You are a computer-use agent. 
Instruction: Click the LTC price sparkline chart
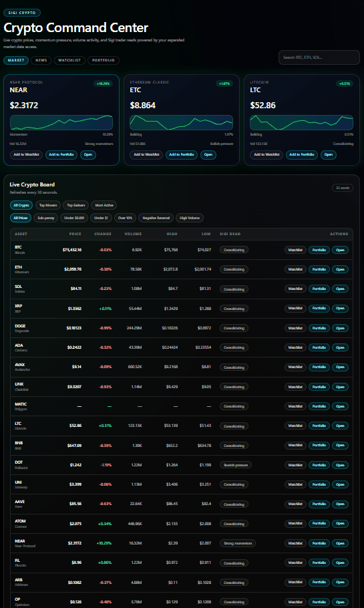point(302,122)
